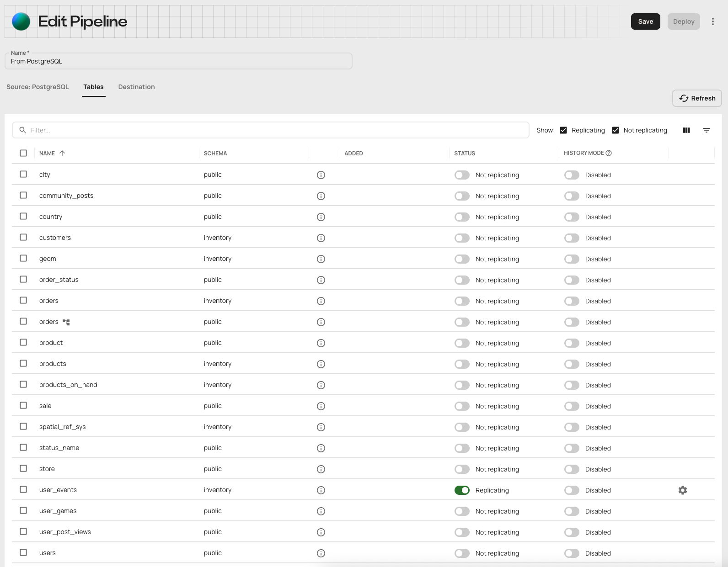728x567 pixels.
Task: Open info icon for user_events
Action: coord(321,490)
